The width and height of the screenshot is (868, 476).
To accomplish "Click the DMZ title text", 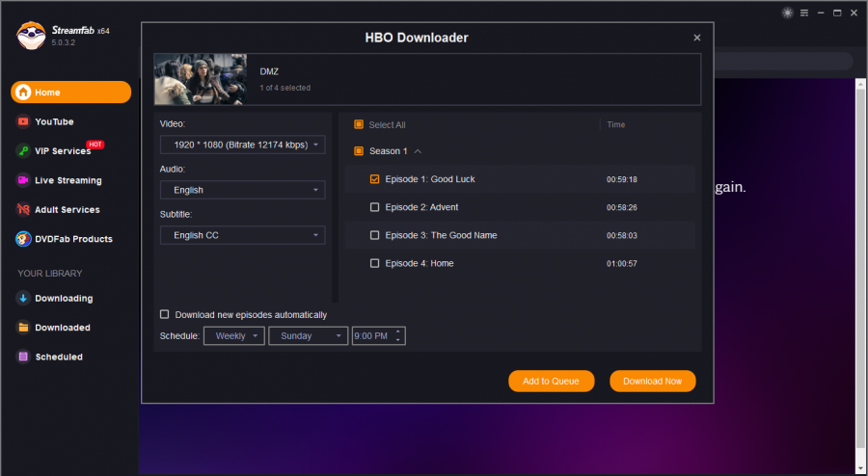I will (x=269, y=72).
